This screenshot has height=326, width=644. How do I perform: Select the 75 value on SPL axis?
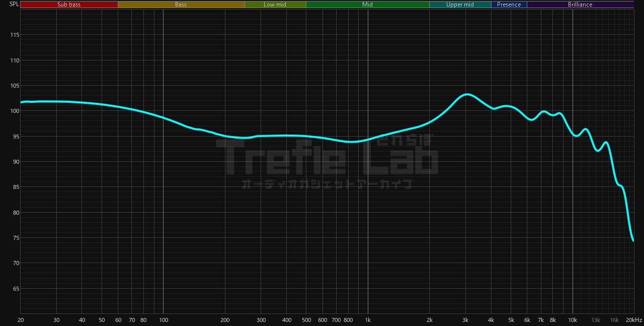[x=16, y=238]
